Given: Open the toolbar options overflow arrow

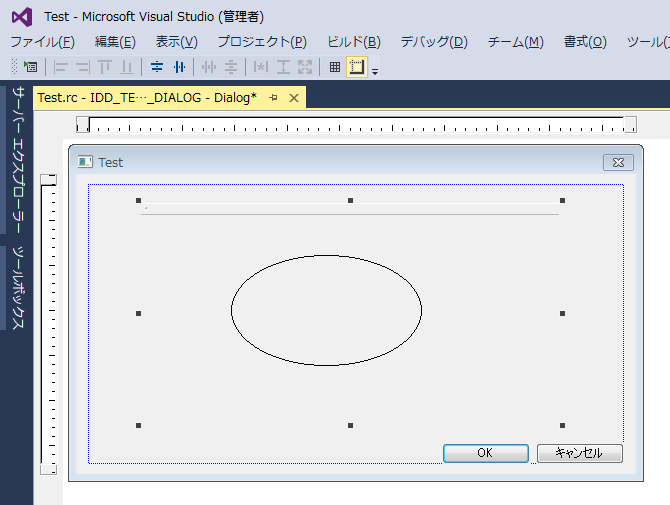Looking at the screenshot, I should coord(375,72).
